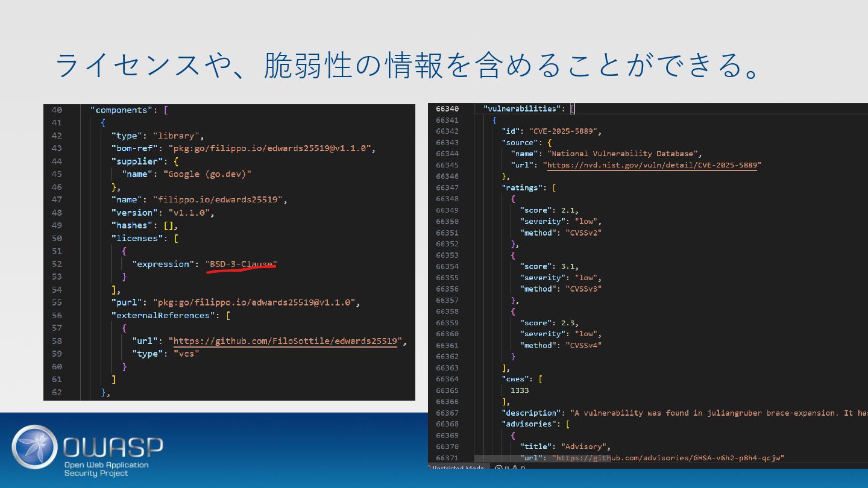Click the "filippo.io/edwards25519" name value on line 47
Image resolution: width=868 pixels, height=488 pixels.
220,199
